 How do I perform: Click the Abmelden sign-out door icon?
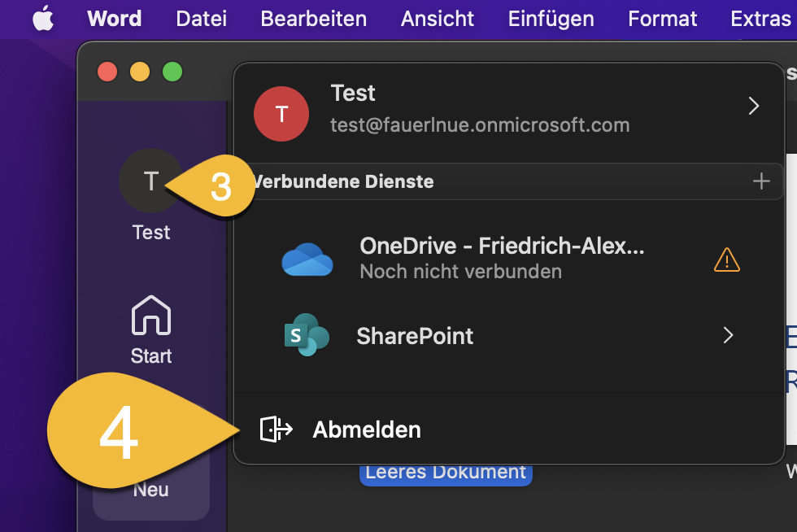point(275,430)
